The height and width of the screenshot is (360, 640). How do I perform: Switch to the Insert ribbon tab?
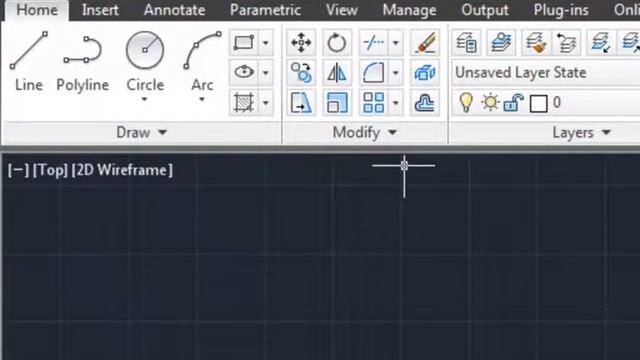[100, 10]
